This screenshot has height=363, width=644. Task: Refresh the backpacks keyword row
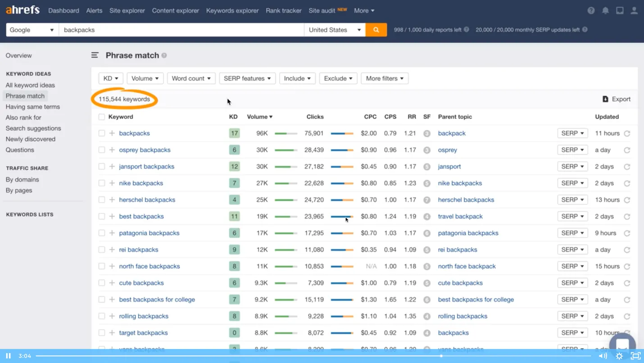pos(627,133)
